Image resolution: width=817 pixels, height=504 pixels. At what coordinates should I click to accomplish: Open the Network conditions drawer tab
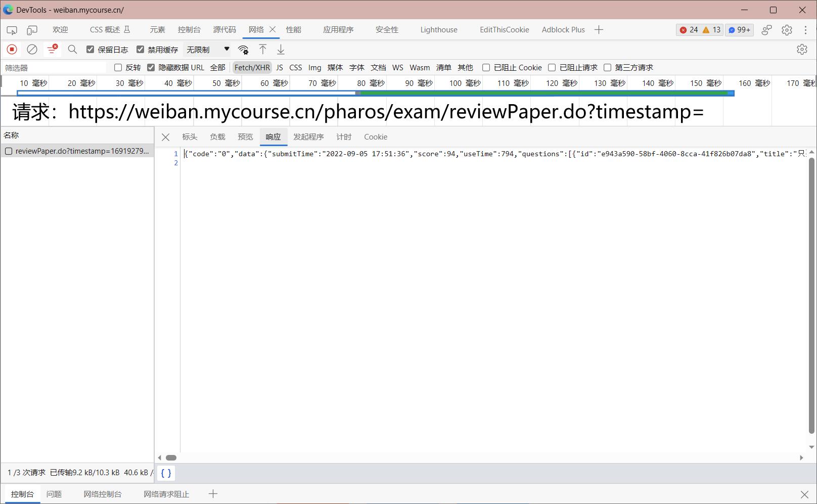[x=103, y=494]
